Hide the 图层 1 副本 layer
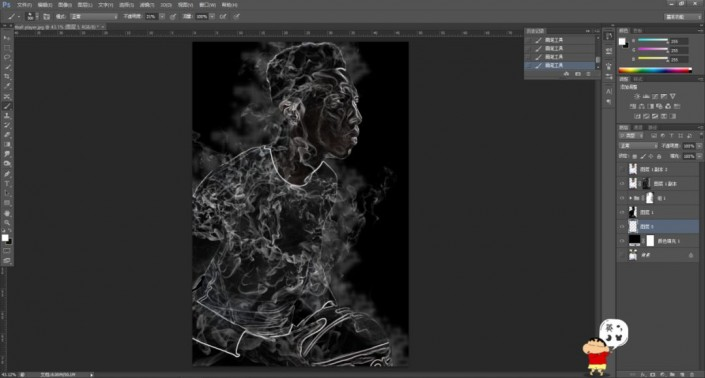This screenshot has height=378, width=705. (x=622, y=184)
